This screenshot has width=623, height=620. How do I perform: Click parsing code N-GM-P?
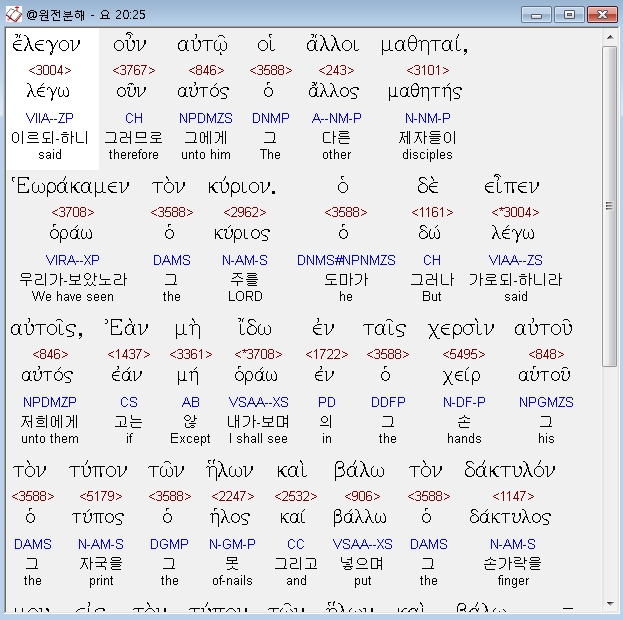(x=232, y=544)
